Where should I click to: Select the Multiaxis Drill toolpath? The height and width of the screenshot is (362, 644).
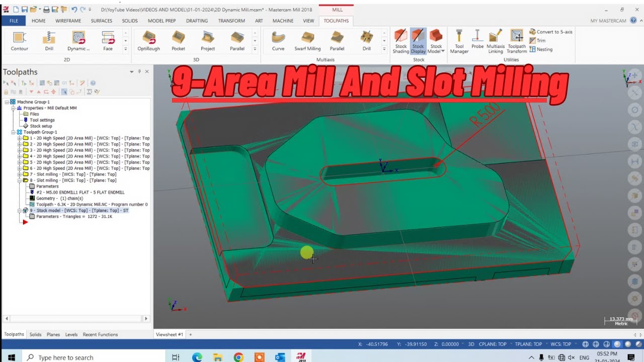click(367, 41)
